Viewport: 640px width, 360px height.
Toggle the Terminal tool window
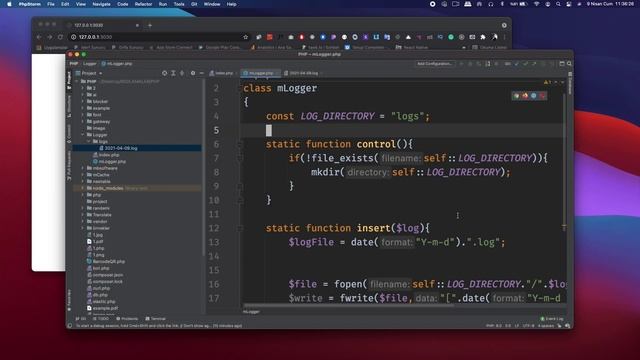click(x=156, y=319)
